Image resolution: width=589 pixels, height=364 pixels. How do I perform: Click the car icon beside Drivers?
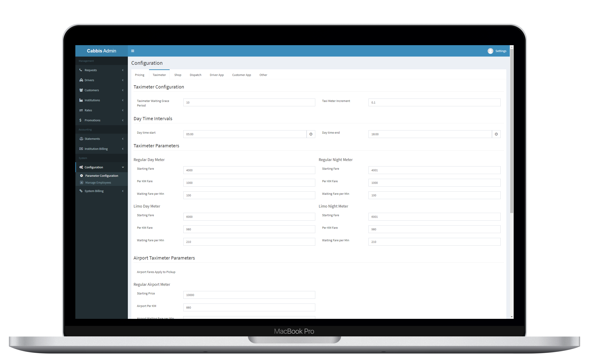81,80
